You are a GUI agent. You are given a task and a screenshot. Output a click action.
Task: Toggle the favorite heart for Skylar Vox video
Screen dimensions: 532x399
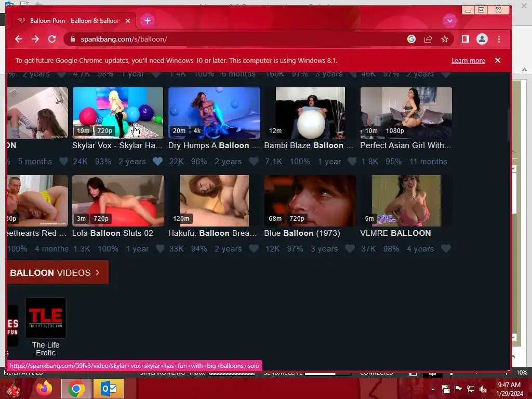(157, 161)
